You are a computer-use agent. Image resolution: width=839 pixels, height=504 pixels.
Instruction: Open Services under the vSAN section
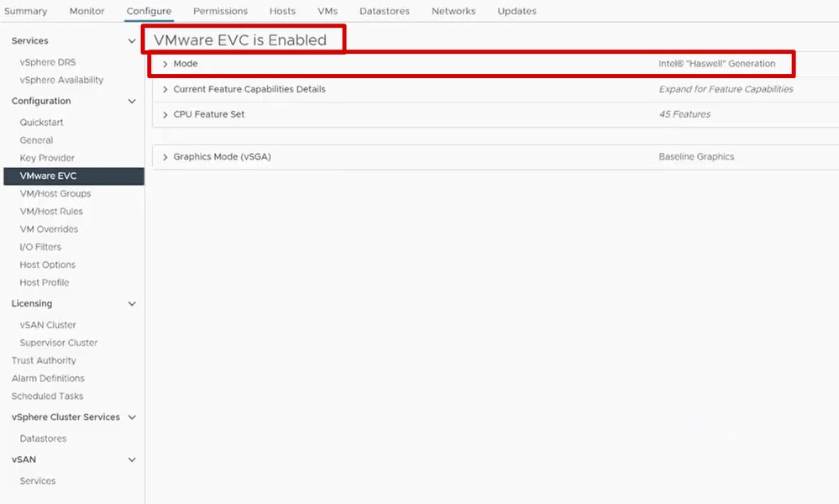[x=38, y=481]
